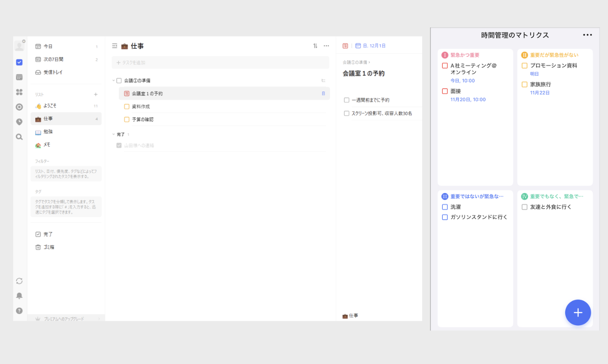
Task: Open the notifications bell icon
Action: (x=19, y=296)
